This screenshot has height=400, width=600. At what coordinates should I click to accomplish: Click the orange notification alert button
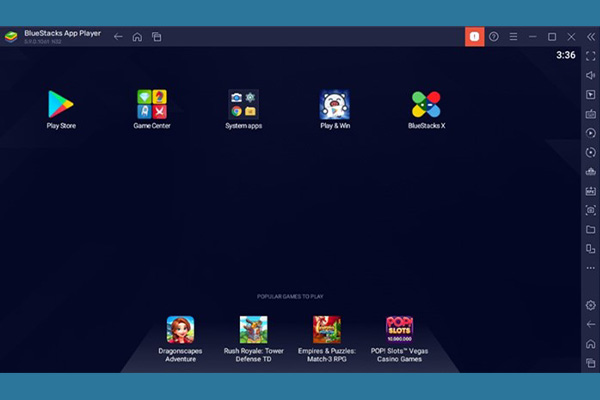coord(474,37)
